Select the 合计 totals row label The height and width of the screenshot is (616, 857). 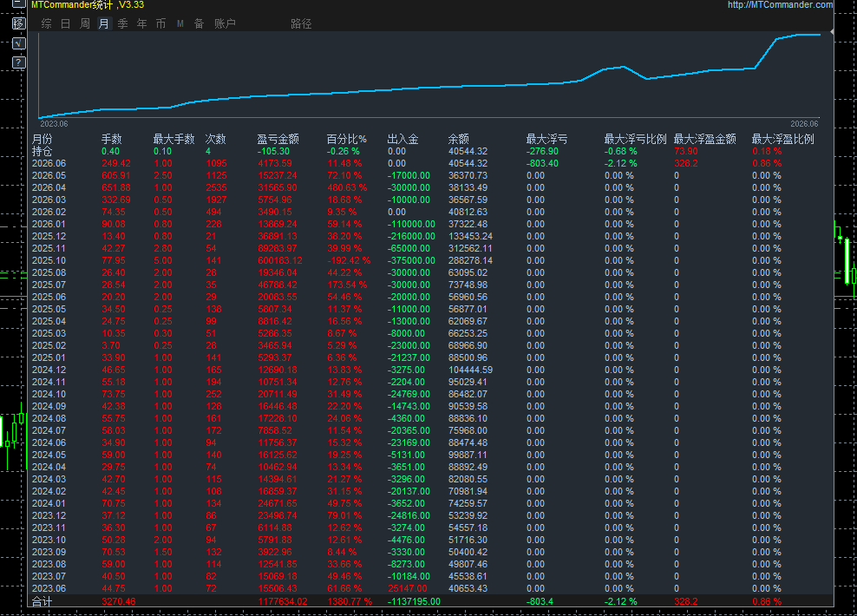point(43,601)
